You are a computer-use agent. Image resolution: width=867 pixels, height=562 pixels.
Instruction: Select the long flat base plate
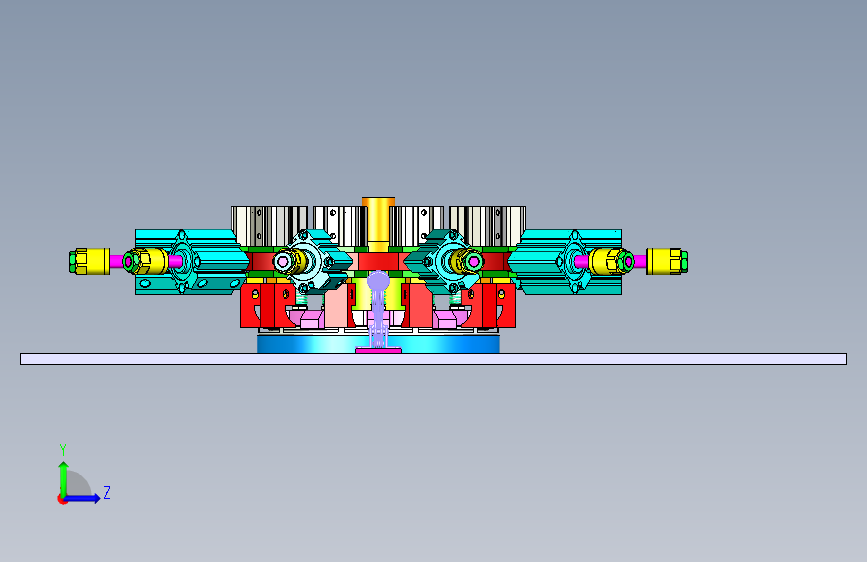pyautogui.click(x=434, y=359)
